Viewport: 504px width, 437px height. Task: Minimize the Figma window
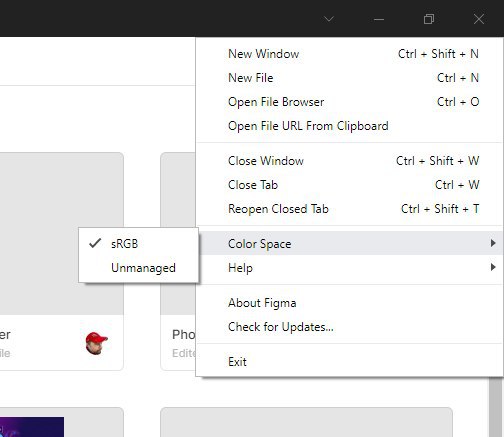(379, 19)
